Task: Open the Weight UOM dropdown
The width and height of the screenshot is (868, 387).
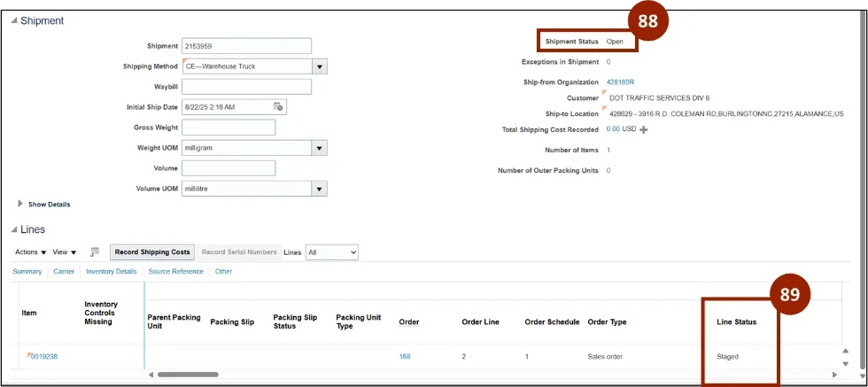Action: 320,148
